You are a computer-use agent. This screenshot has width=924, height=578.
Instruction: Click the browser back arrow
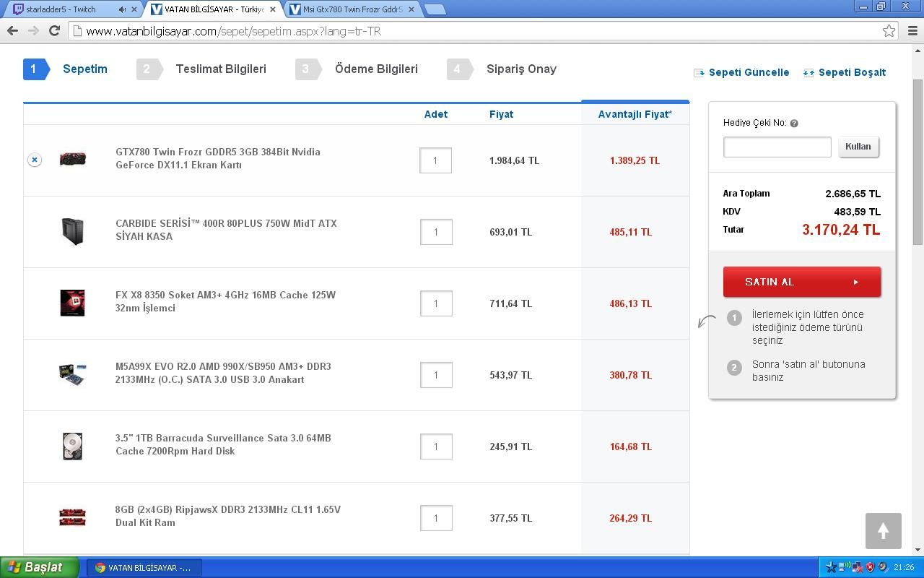point(12,30)
